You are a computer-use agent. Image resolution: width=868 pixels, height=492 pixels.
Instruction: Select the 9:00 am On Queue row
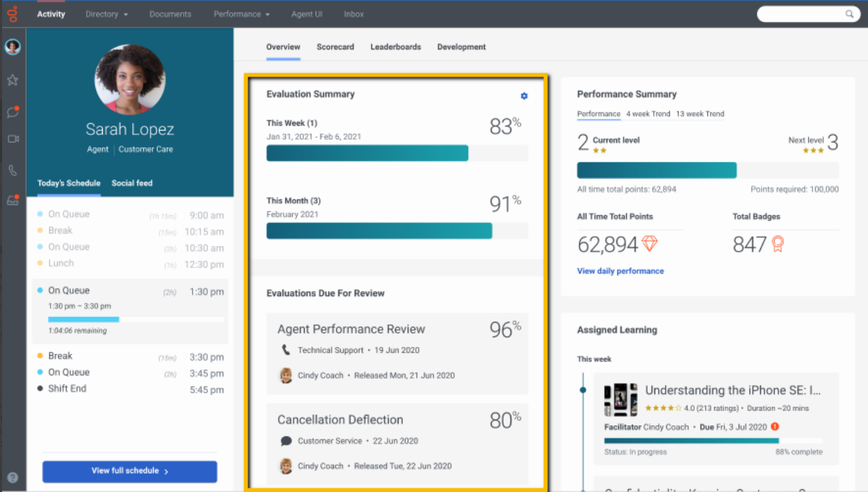130,215
